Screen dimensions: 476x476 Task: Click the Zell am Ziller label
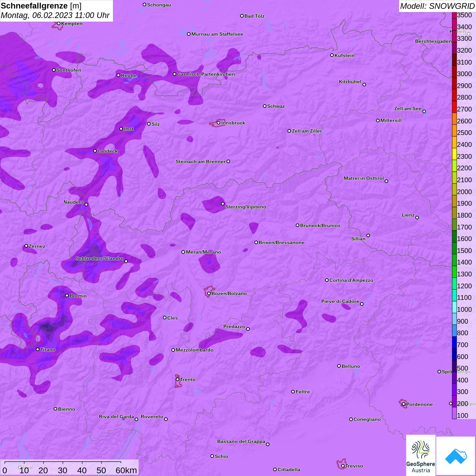pos(307,131)
